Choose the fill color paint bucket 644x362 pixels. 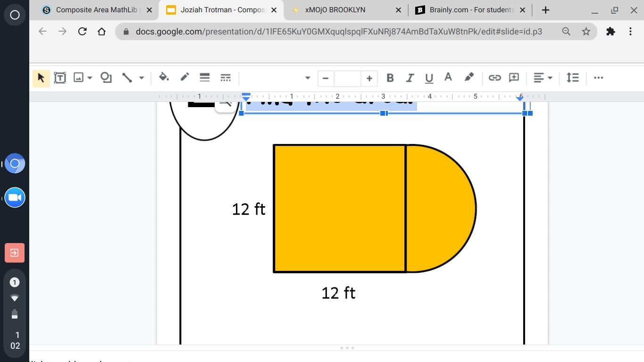(164, 78)
